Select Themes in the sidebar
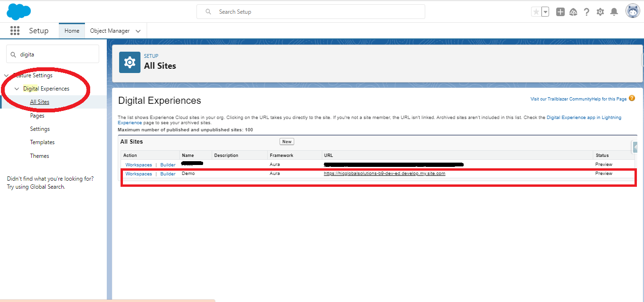644x302 pixels. click(39, 156)
